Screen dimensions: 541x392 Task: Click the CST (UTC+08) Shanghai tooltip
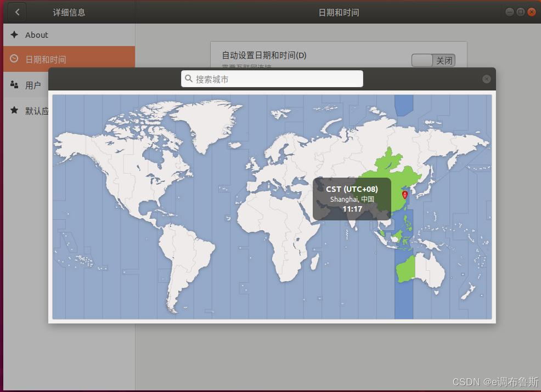(352, 199)
